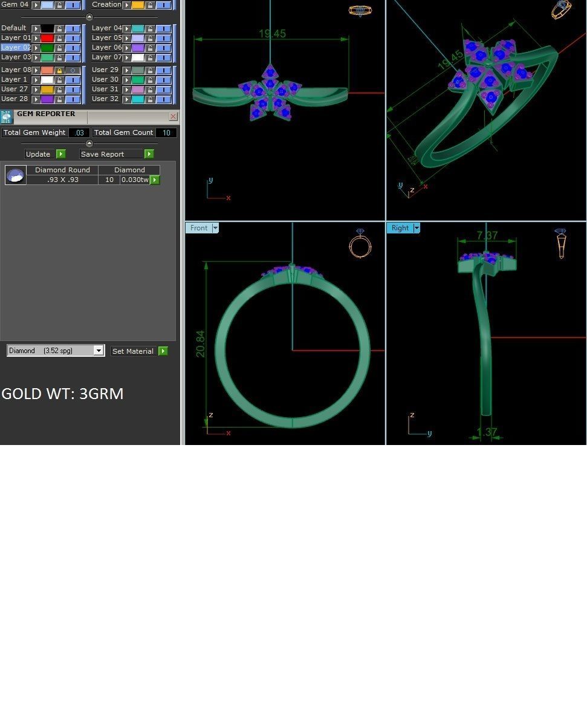587x728 pixels.
Task: Lock the Creation layer
Action: (x=150, y=5)
